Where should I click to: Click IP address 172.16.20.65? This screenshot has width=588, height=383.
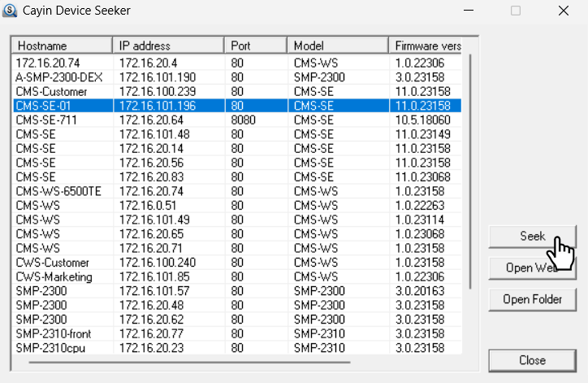click(x=151, y=234)
